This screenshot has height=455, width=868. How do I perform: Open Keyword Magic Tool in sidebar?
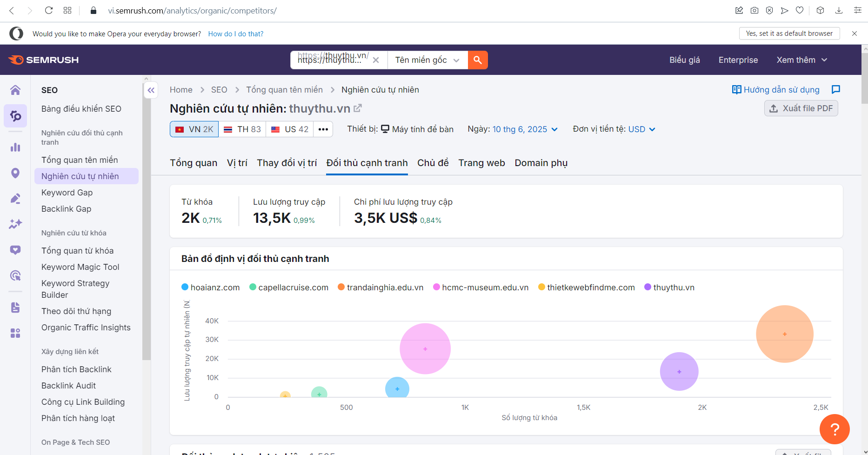pos(80,267)
